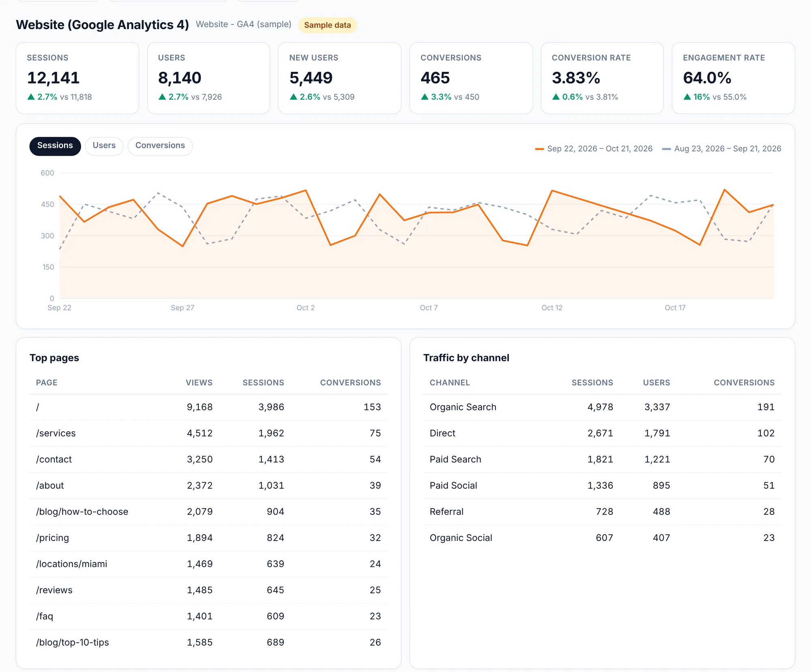Screen dimensions: 811x672
Task: Click the 4,978 sessions cell
Action: click(x=600, y=407)
